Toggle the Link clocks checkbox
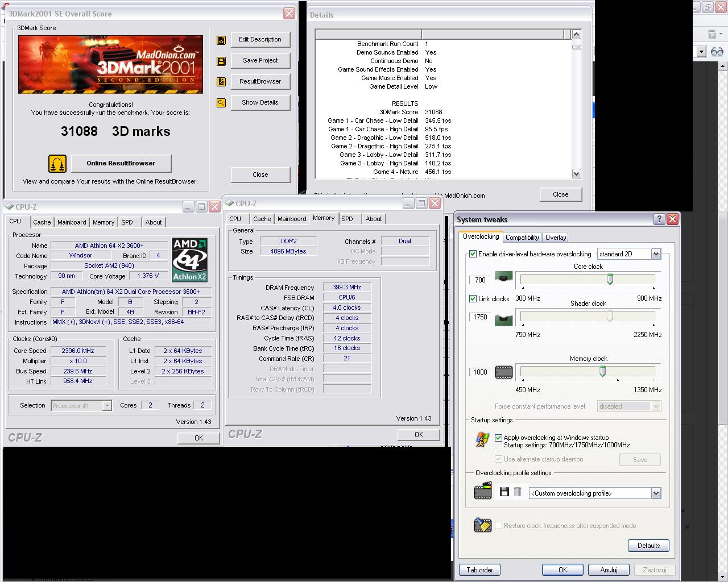The image size is (728, 582). coord(473,298)
